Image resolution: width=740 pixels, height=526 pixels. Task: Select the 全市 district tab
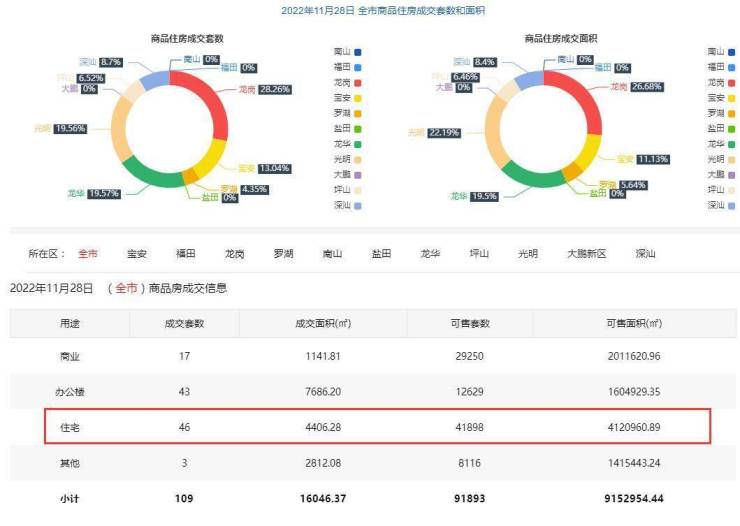click(88, 254)
